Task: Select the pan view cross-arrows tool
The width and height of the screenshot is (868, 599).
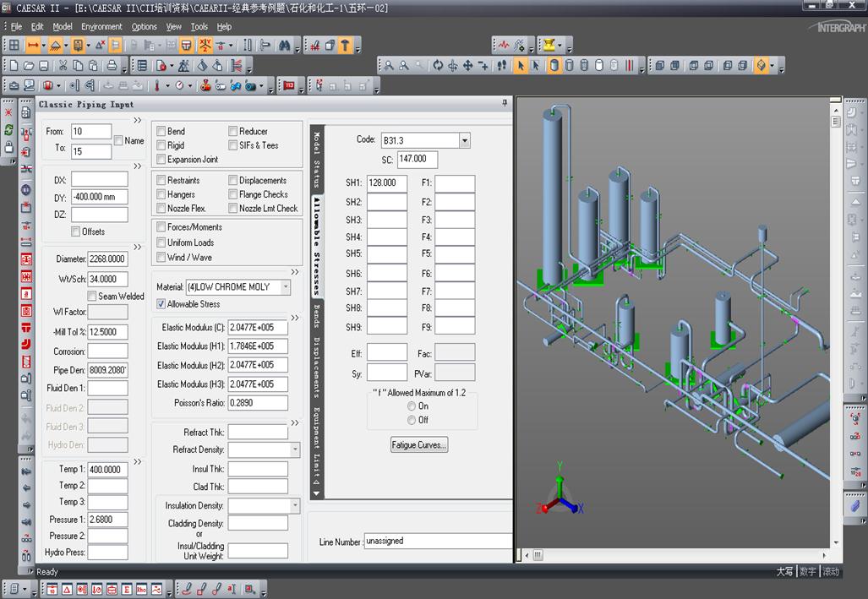Action: point(467,66)
